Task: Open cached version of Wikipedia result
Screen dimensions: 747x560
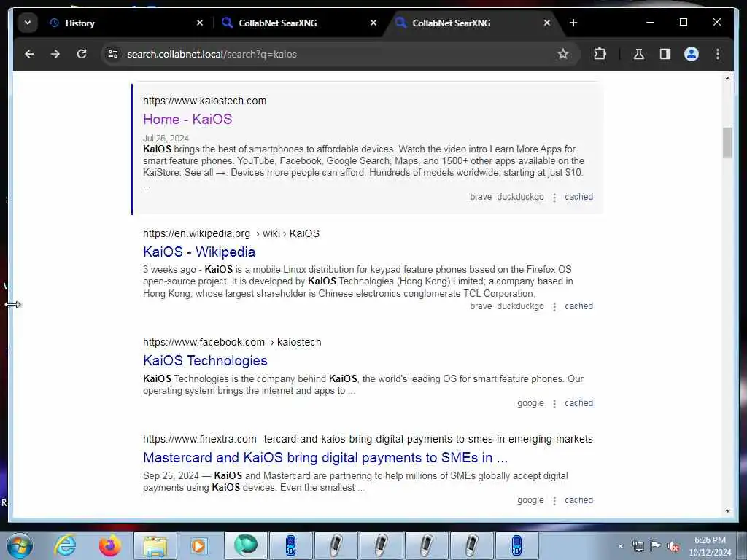Action: 578,306
